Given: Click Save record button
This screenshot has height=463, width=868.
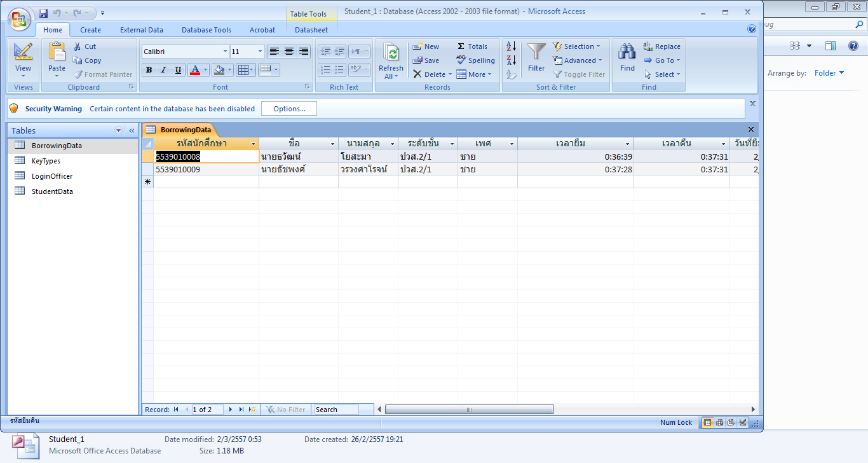Looking at the screenshot, I should 426,60.
